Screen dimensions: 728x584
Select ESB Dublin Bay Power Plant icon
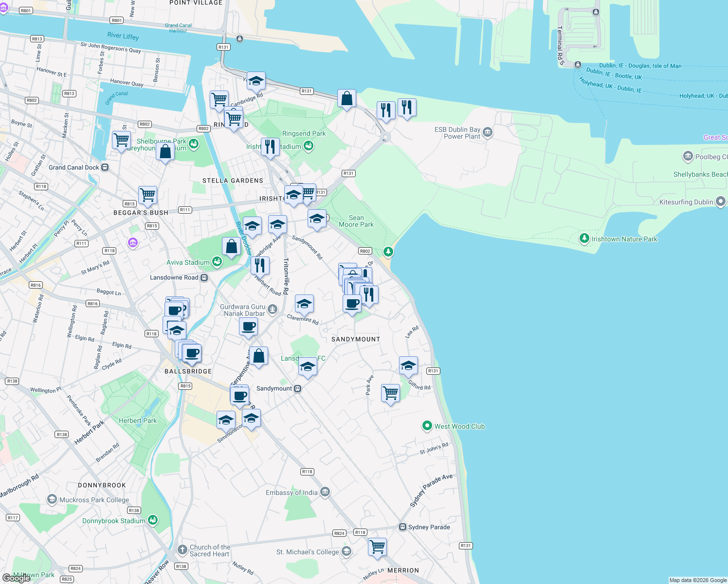488,132
